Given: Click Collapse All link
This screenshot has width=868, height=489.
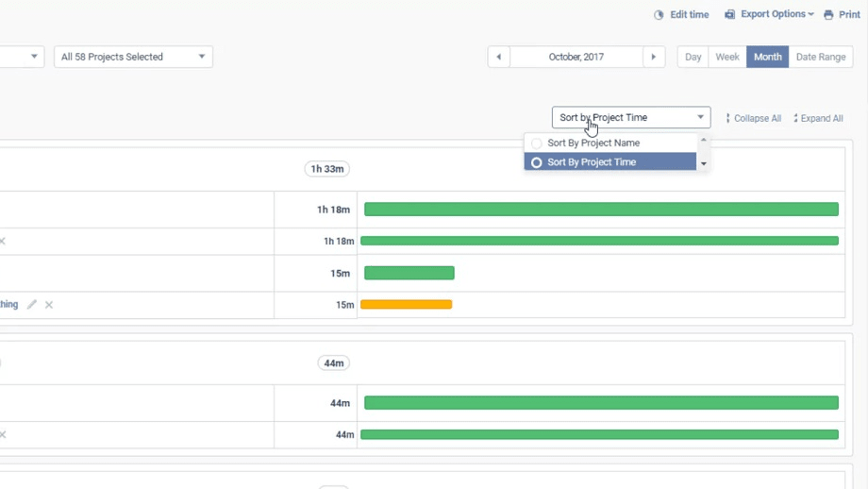Looking at the screenshot, I should 754,118.
